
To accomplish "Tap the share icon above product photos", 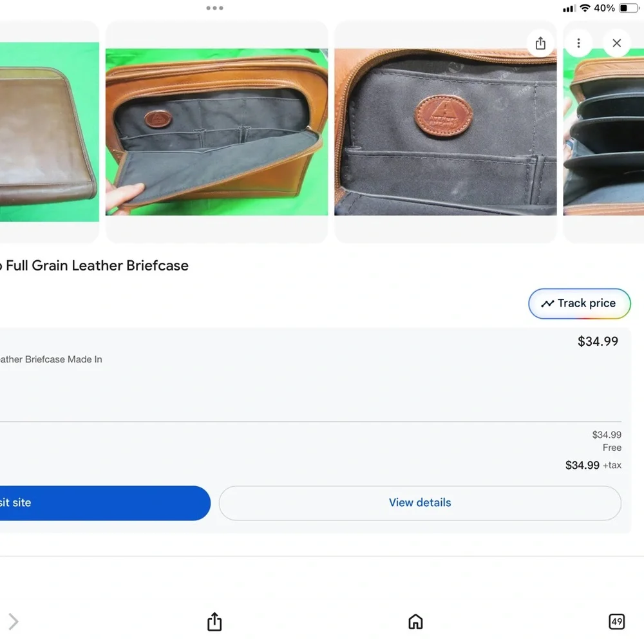I will [x=540, y=43].
